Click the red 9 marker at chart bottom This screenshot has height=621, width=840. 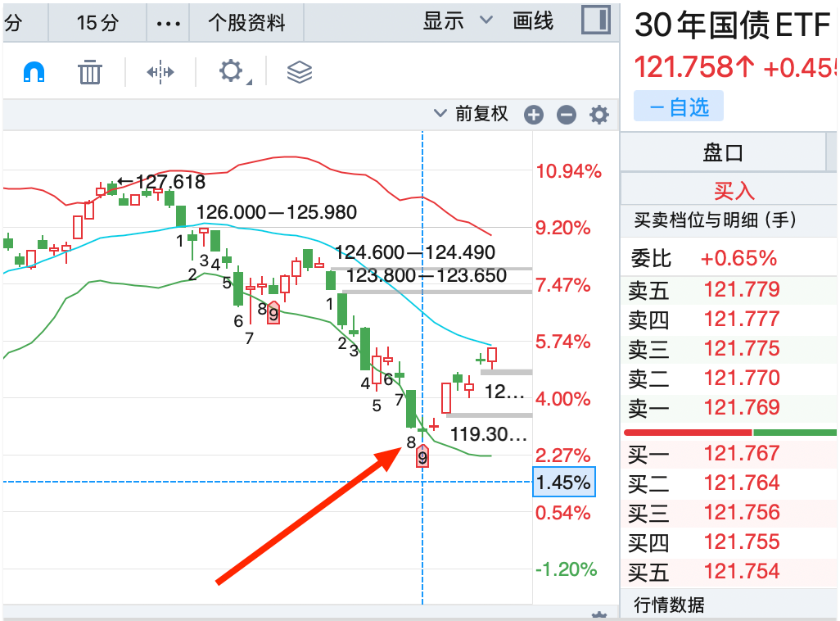coord(422,456)
